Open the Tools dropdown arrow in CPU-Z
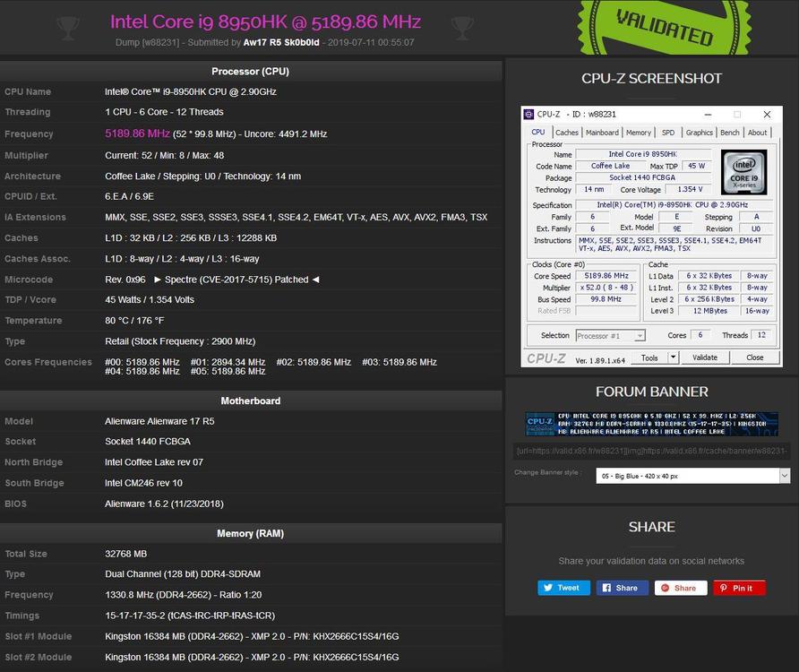799x672 pixels. click(x=673, y=357)
